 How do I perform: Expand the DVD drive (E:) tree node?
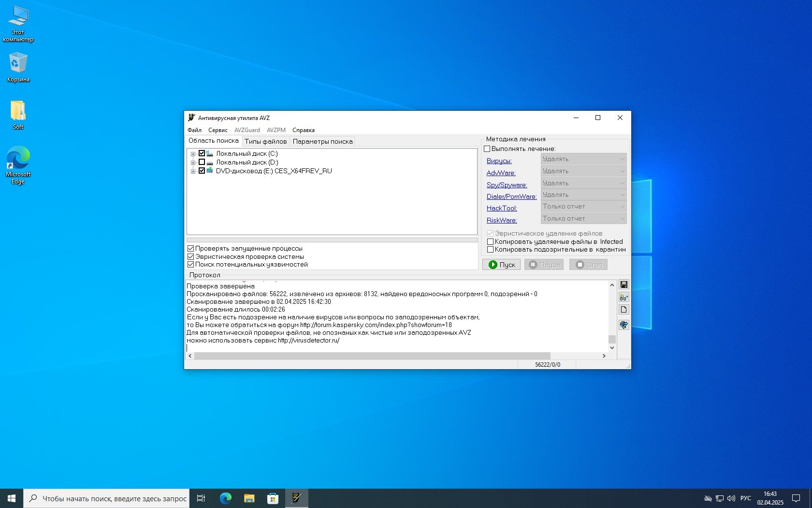point(193,171)
